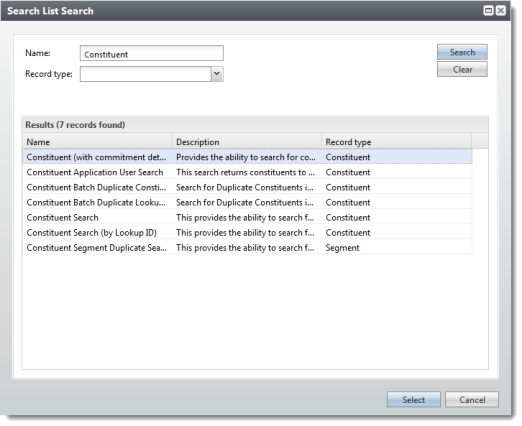
Task: Select the Constituent Search row
Action: (x=247, y=217)
